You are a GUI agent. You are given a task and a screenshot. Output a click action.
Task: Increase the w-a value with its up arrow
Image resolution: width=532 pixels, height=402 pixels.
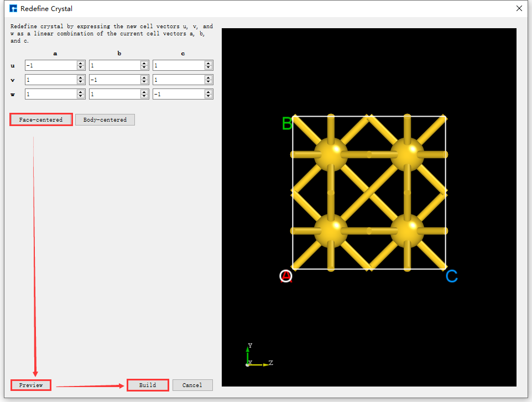(81, 91)
